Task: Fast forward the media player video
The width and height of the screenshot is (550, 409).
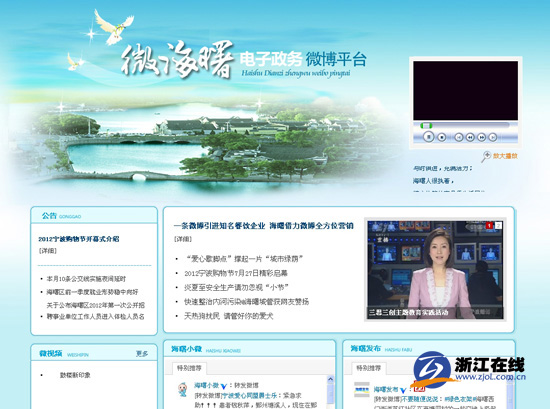Action: pyautogui.click(x=482, y=138)
